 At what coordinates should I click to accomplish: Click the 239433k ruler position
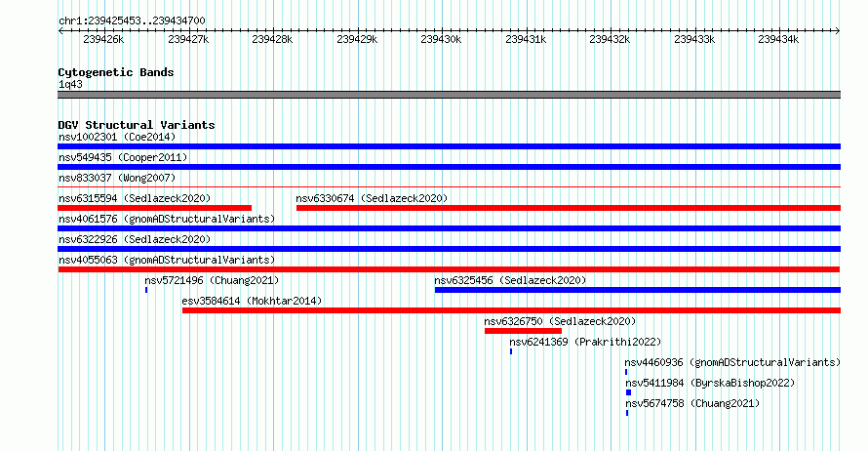694,39
